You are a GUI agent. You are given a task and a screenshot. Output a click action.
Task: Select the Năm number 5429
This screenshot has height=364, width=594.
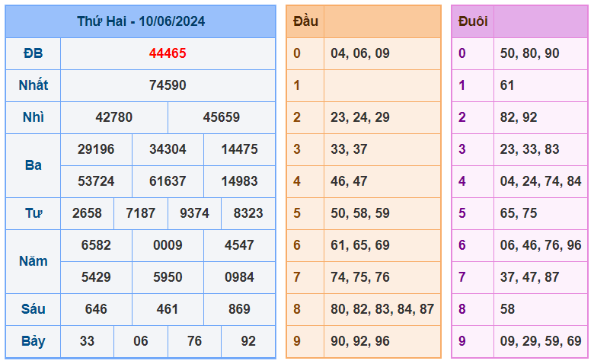[96, 277]
